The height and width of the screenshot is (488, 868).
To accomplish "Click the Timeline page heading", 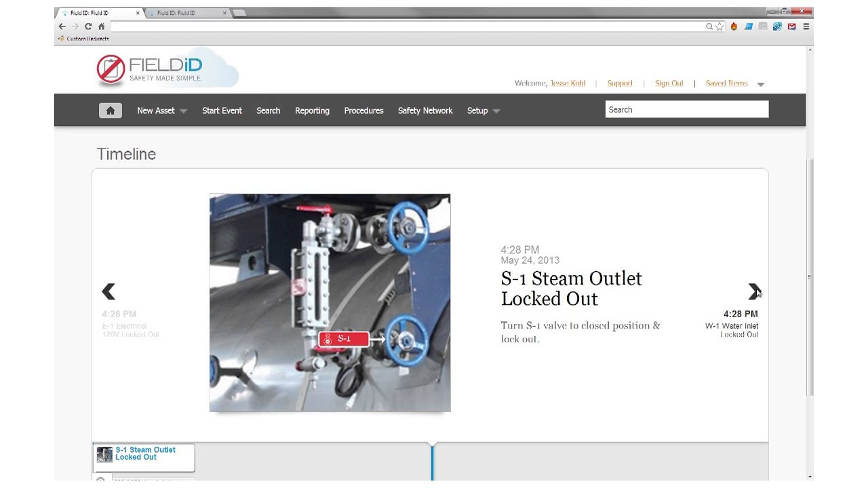I will (126, 154).
